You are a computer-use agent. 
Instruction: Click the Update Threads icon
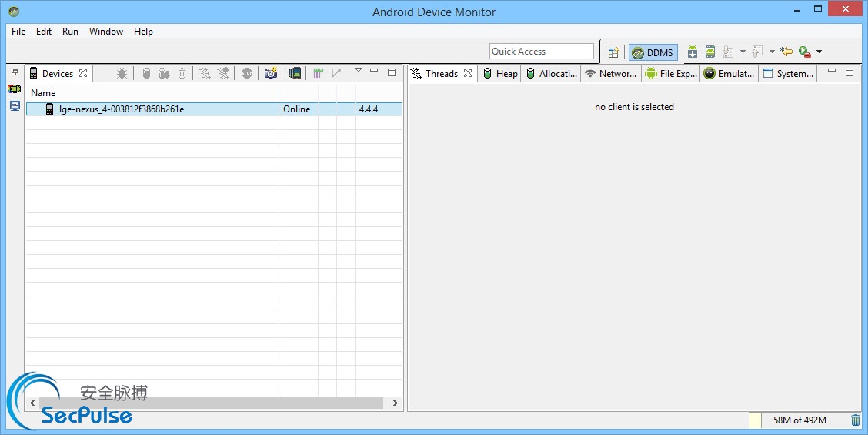pos(205,73)
